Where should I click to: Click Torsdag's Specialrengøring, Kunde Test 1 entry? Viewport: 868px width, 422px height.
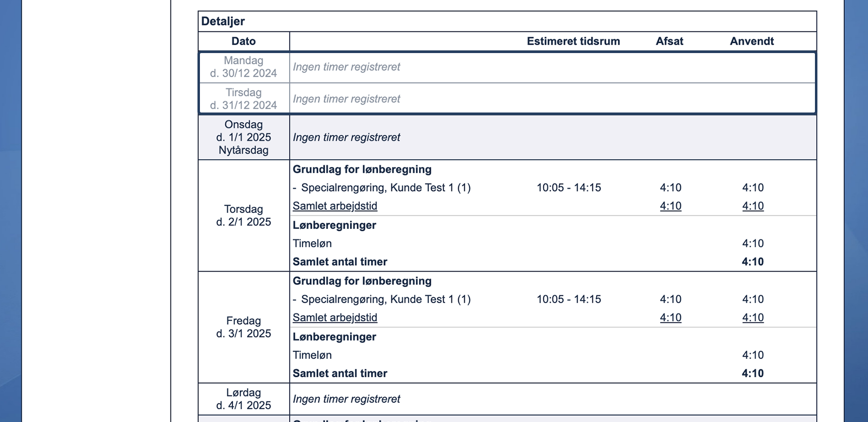(x=386, y=188)
